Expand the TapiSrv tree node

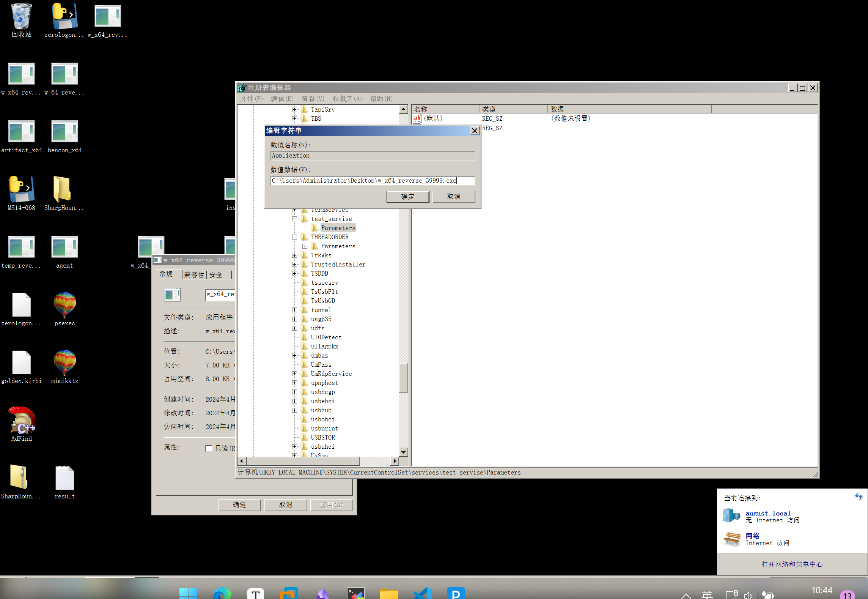(294, 109)
